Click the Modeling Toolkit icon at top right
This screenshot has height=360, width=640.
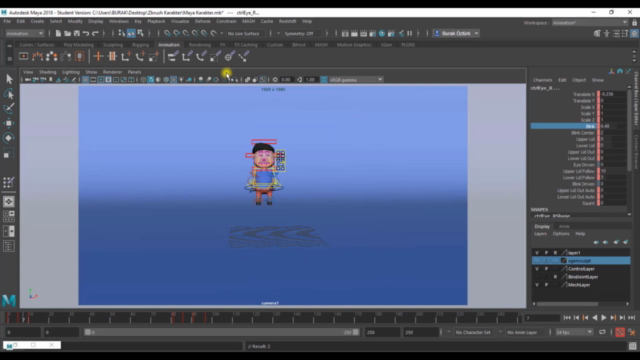597,33
